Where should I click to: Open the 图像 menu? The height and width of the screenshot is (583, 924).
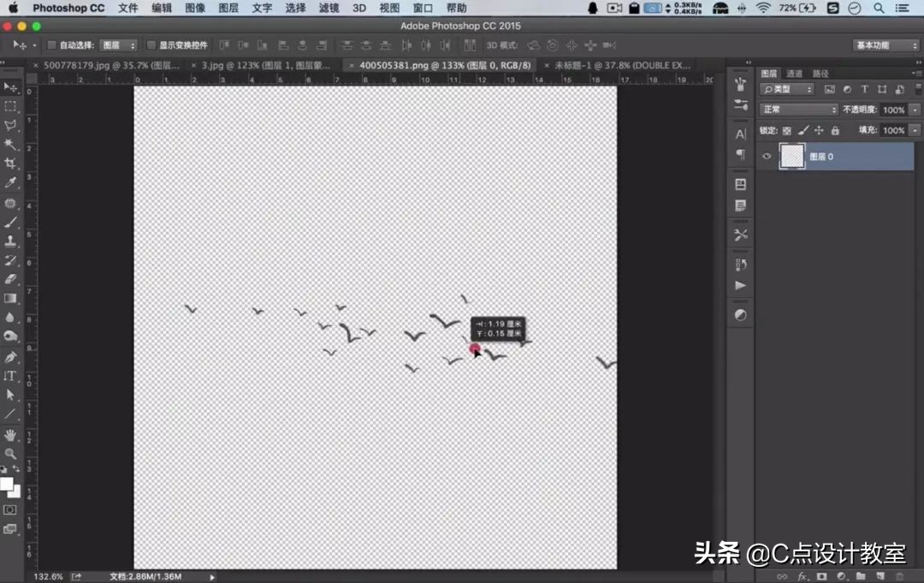tap(195, 9)
